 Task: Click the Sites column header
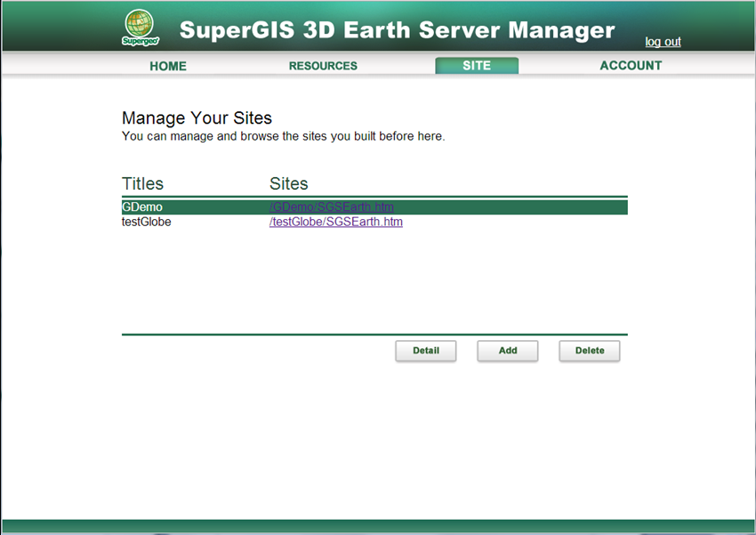point(288,183)
